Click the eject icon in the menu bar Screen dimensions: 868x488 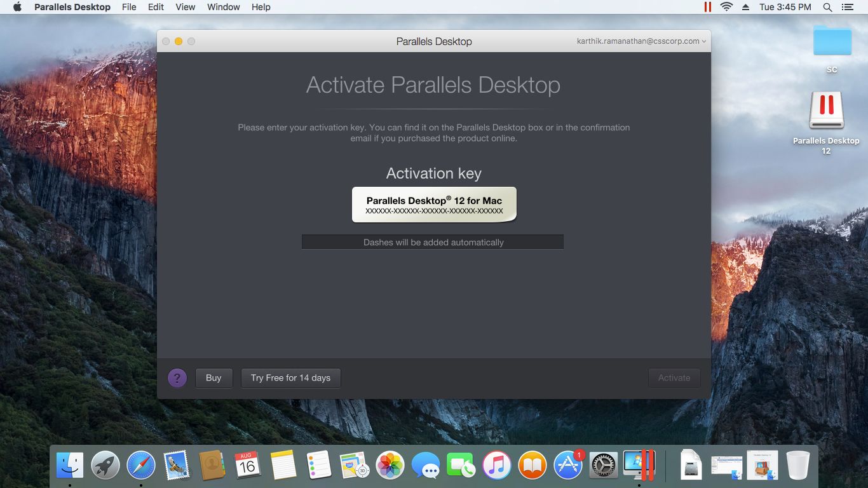point(746,7)
